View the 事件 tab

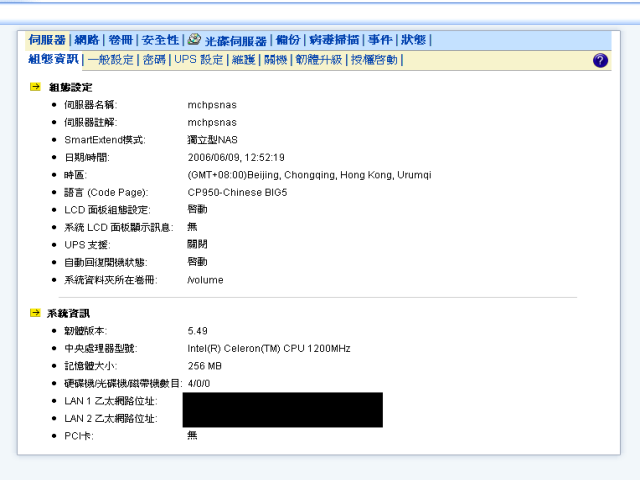(380, 40)
